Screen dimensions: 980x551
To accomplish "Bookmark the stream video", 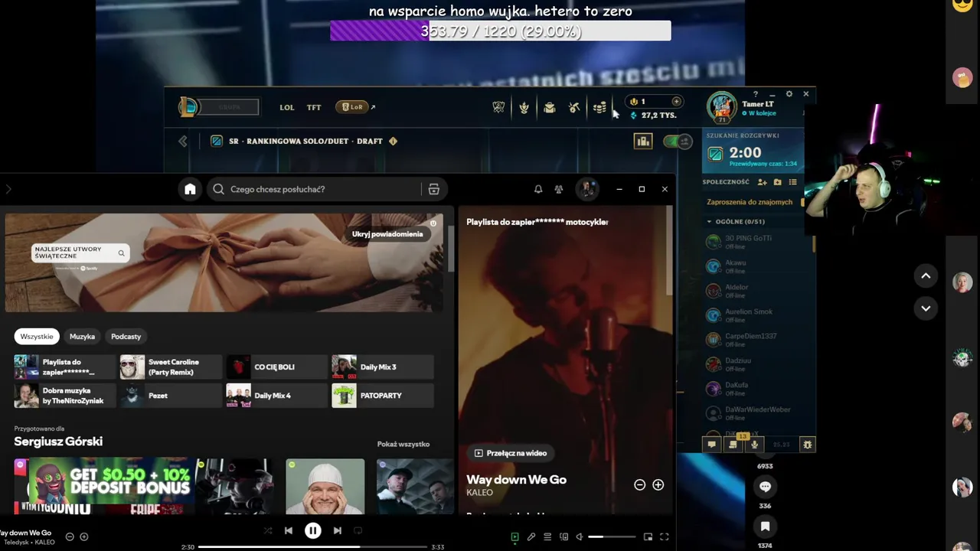I will coord(765,527).
